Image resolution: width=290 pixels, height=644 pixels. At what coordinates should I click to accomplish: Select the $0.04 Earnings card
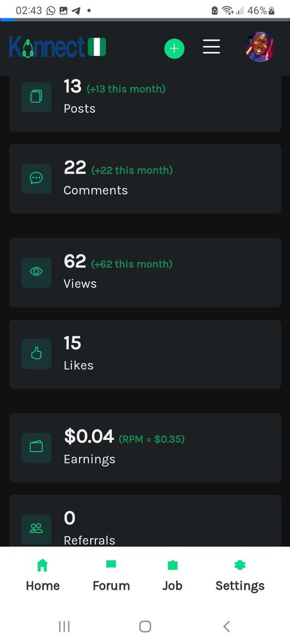[145, 448]
